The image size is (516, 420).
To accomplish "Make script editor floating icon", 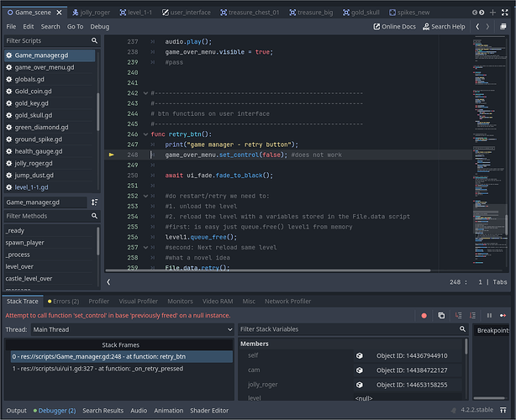I will point(503,27).
